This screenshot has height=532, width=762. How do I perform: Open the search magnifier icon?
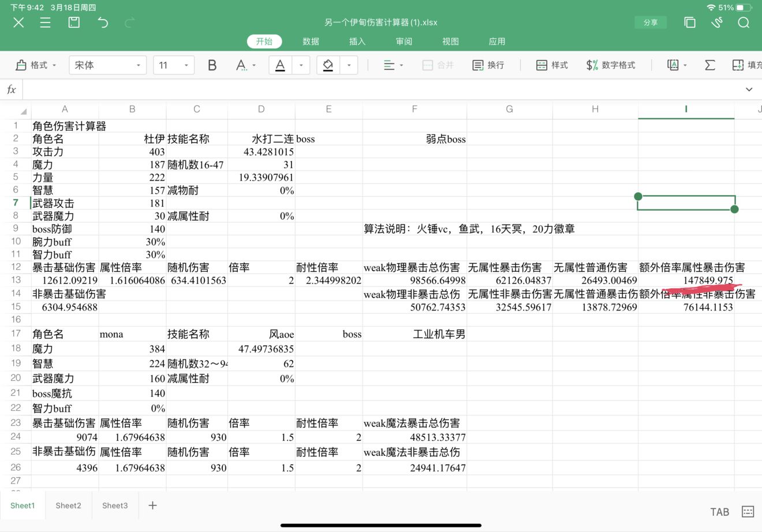click(744, 23)
